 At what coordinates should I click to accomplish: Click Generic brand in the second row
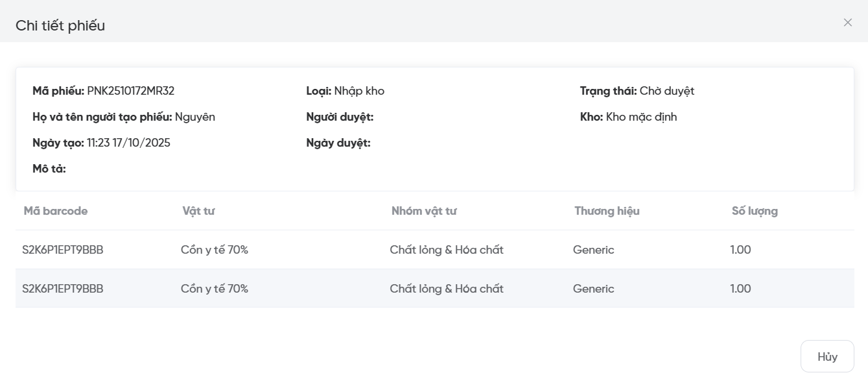pyautogui.click(x=593, y=289)
